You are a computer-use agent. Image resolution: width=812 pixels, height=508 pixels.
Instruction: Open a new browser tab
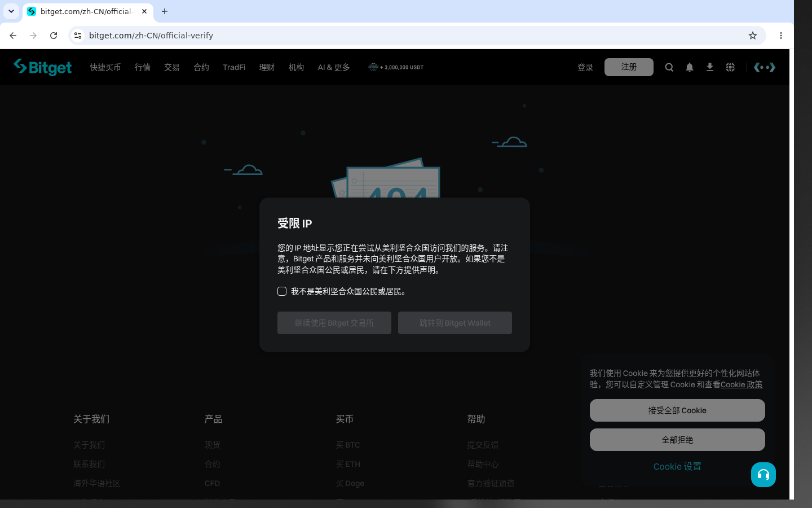[165, 11]
